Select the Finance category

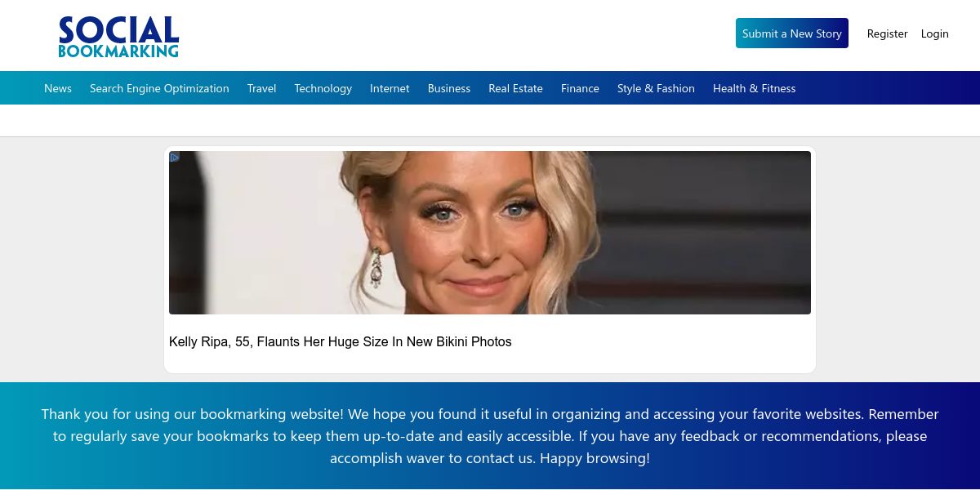[x=580, y=88]
